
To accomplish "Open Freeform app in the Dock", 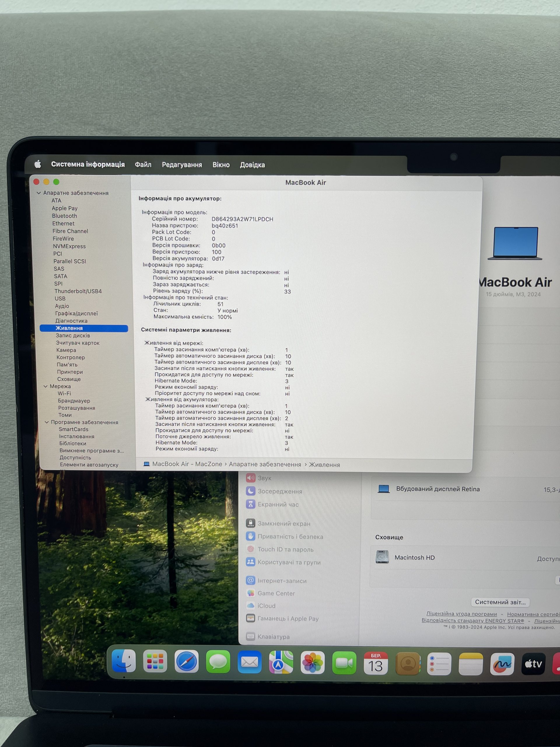I will point(502,665).
